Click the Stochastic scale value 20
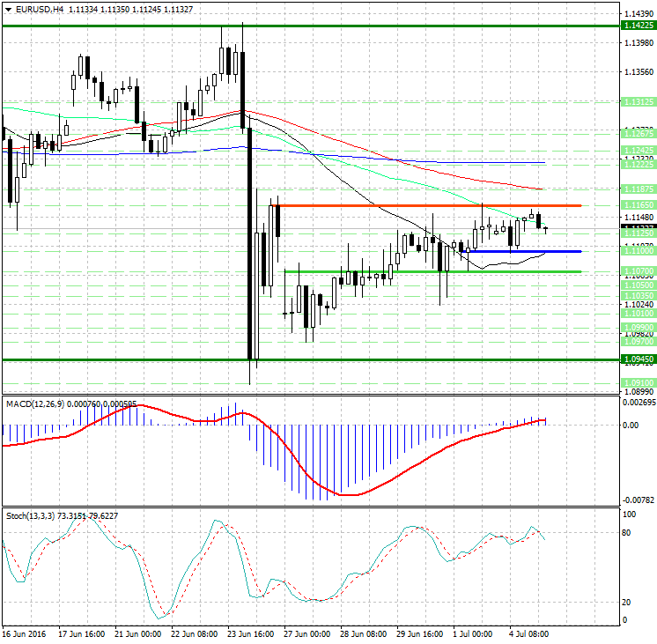 [x=629, y=603]
